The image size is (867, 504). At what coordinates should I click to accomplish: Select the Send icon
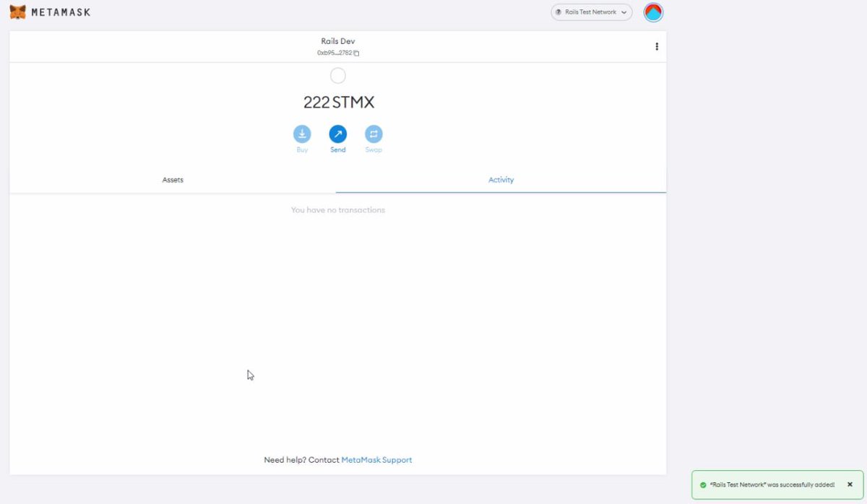pyautogui.click(x=337, y=134)
